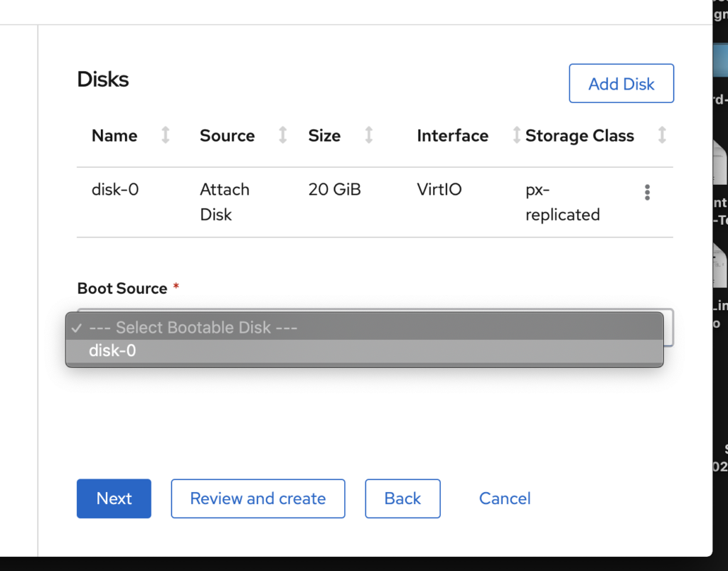Sort the Size column using its sort icon
728x571 pixels.
click(369, 136)
